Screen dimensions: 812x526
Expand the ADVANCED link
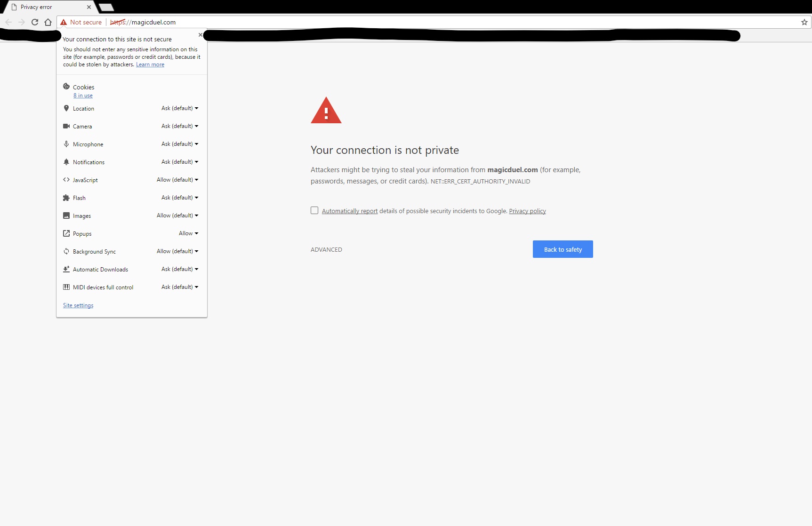point(326,250)
